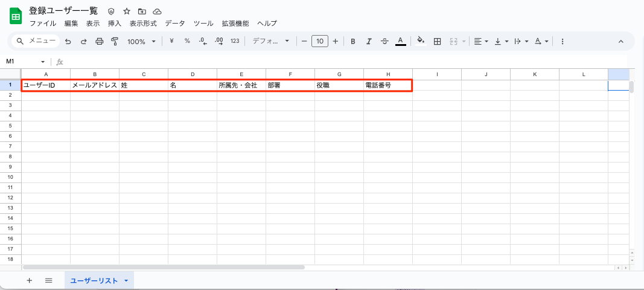Click the undo arrow
This screenshot has height=290, width=644.
pyautogui.click(x=68, y=41)
